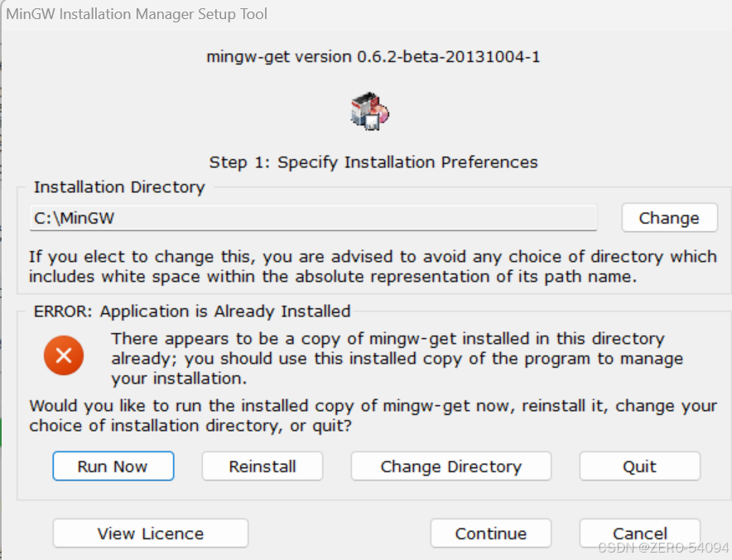Click the question starting Would you like to run

pos(373,415)
